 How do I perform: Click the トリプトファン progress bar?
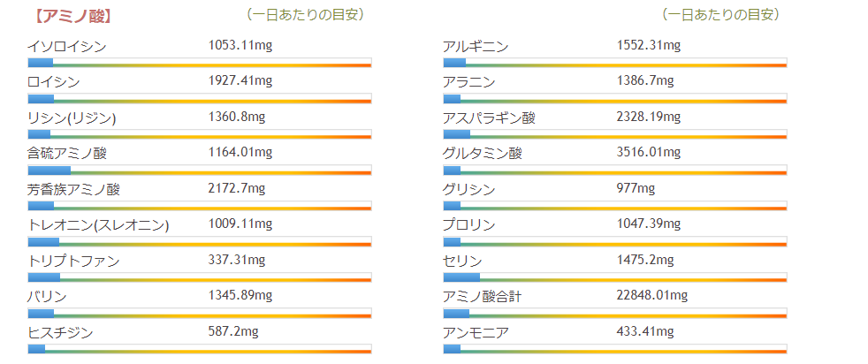click(x=199, y=277)
